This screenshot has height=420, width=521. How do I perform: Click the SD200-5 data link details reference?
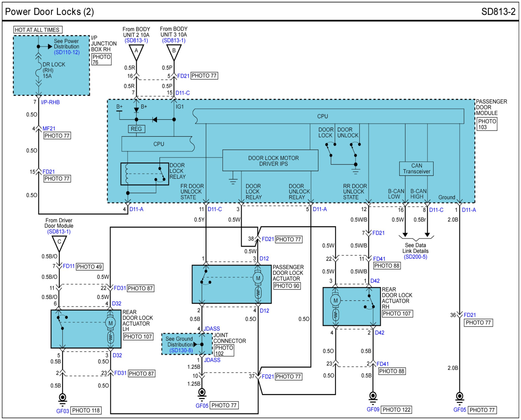(415, 257)
